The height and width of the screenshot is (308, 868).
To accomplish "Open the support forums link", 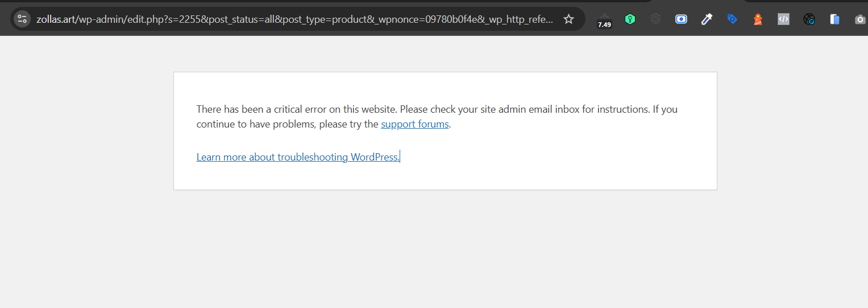I will (414, 124).
